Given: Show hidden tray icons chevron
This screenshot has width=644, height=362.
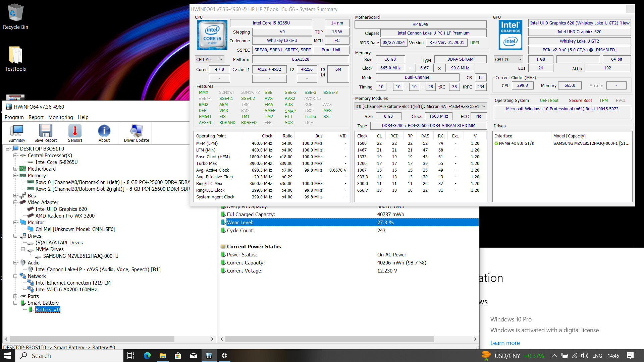Looking at the screenshot, I should [554, 356].
